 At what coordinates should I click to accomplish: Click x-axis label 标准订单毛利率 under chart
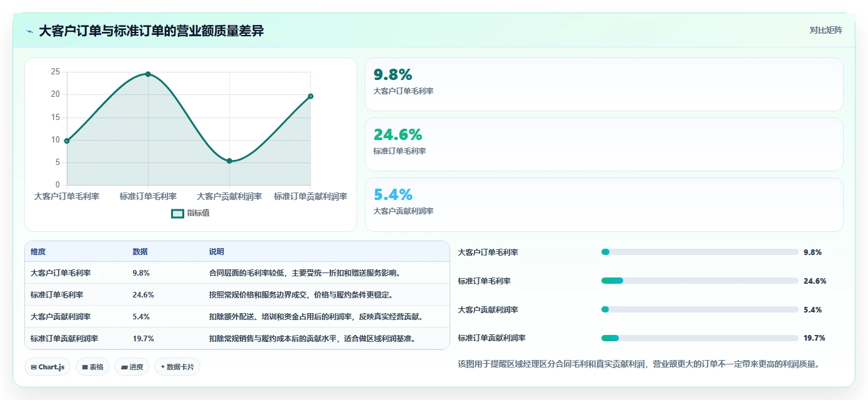point(148,196)
